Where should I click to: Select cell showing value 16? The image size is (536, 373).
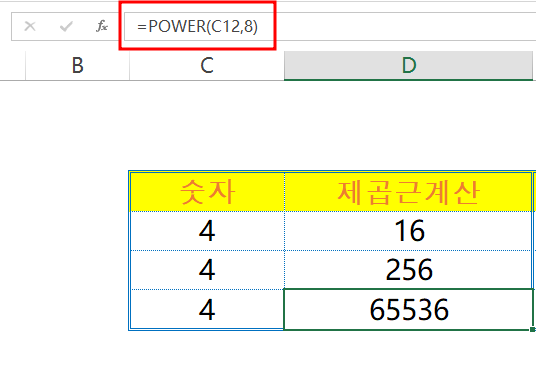coord(408,231)
